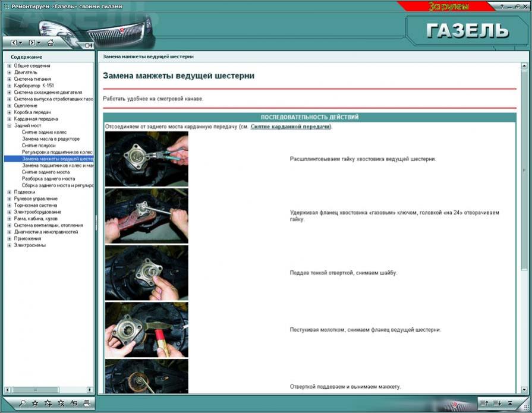This screenshot has height=413, width=532.
Task: Click the app grid icon in the title bar
Action: [6, 6]
